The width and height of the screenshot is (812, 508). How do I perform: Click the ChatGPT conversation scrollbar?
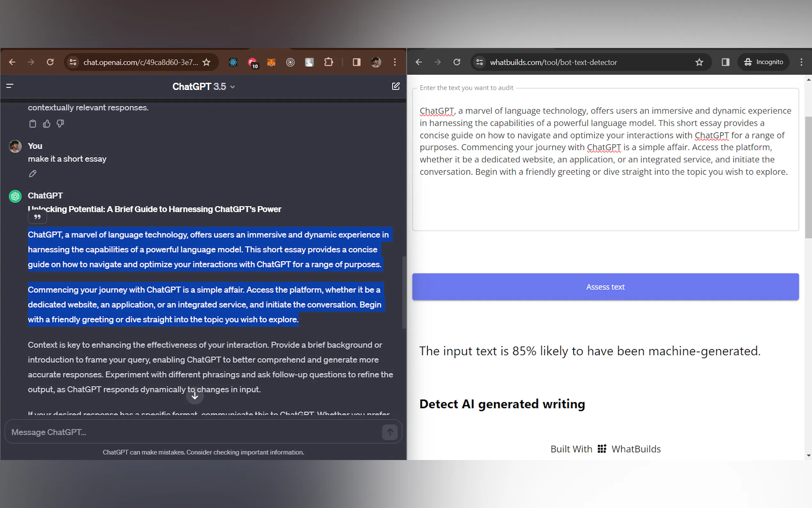pyautogui.click(x=404, y=293)
